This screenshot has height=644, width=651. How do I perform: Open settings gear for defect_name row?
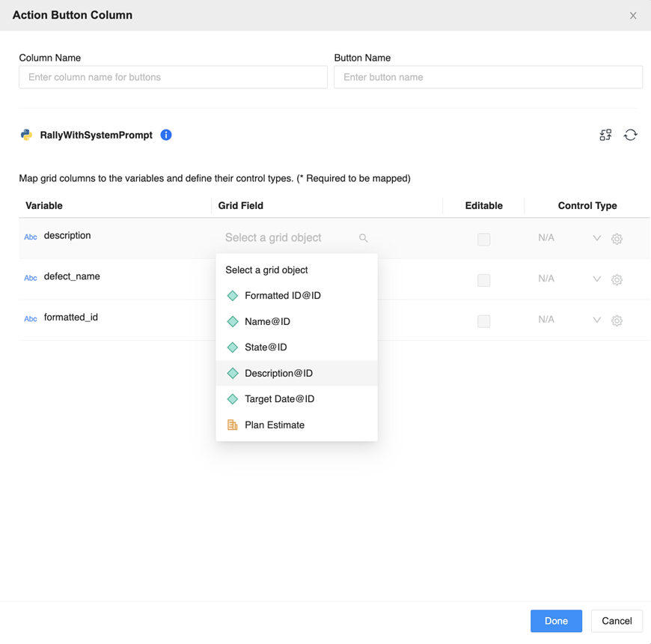[617, 280]
